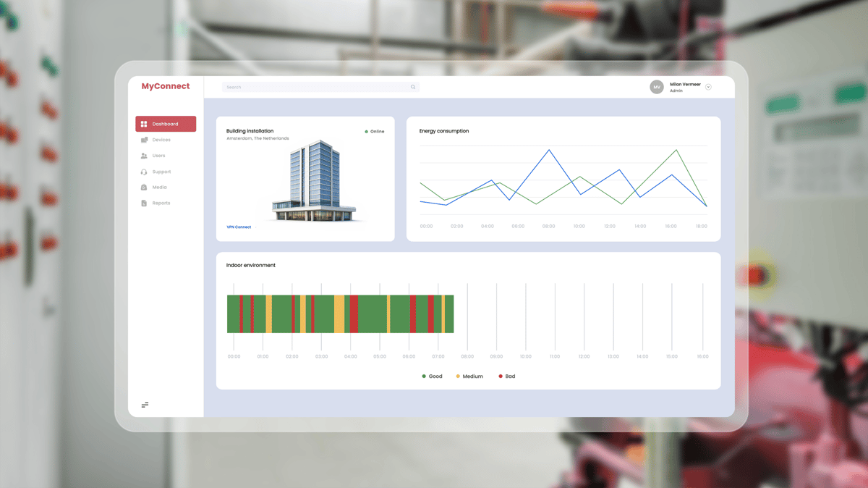Click the Devices monitor icon
Screen dimensions: 868x488
(x=143, y=140)
